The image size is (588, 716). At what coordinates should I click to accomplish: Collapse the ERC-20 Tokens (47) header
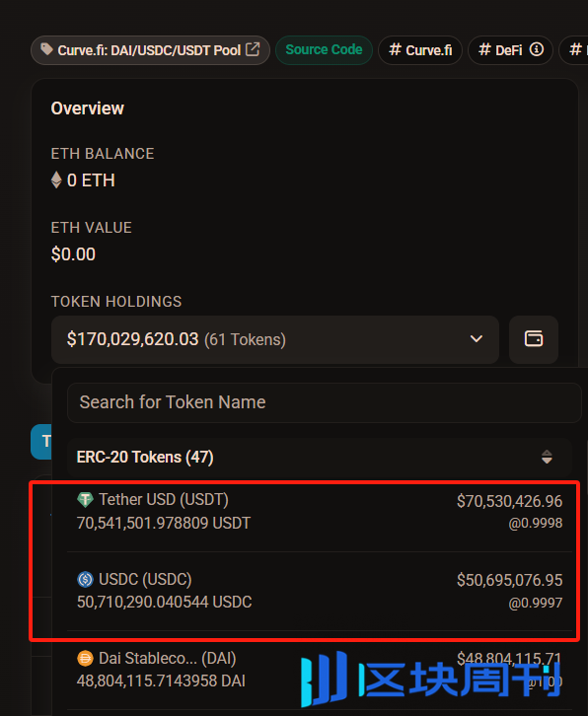[x=320, y=457]
